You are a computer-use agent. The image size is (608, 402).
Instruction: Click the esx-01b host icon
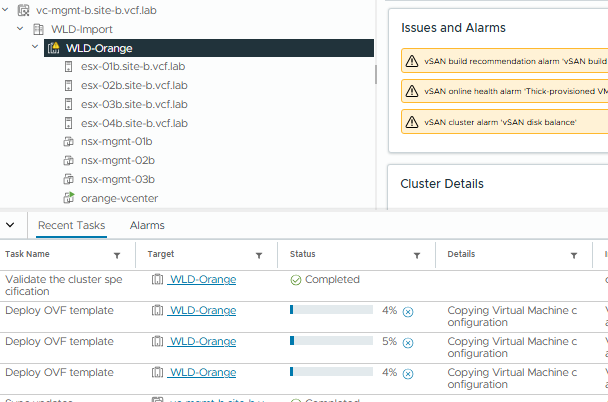[69, 66]
